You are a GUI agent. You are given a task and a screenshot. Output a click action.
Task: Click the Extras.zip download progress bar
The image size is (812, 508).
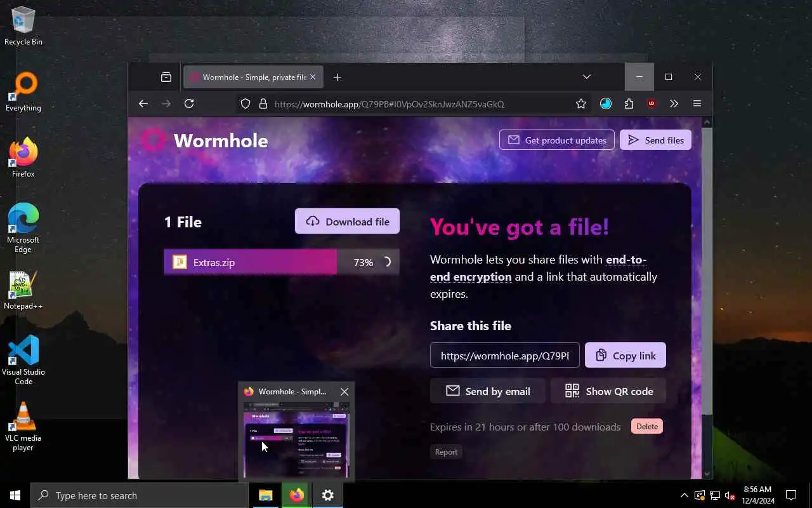[x=282, y=262]
